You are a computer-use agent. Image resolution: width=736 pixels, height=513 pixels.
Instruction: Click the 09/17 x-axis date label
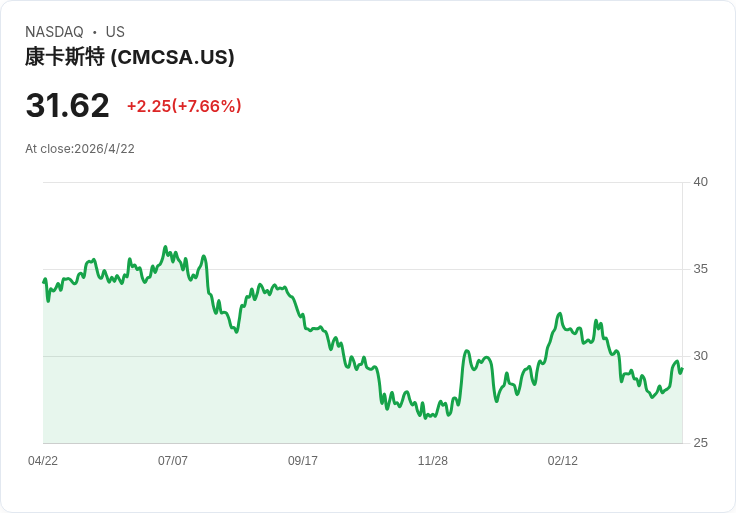click(303, 460)
